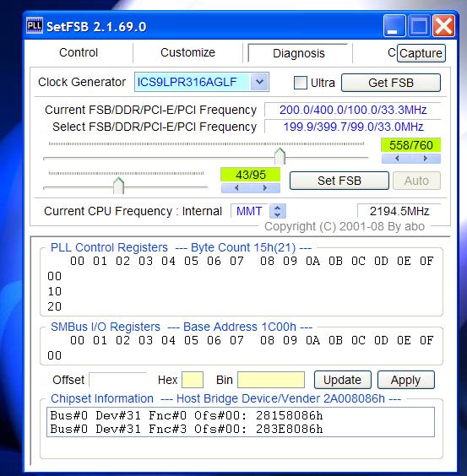Viewport: 467px width, 476px height.
Task: Click the Offset input field
Action: pyautogui.click(x=117, y=380)
